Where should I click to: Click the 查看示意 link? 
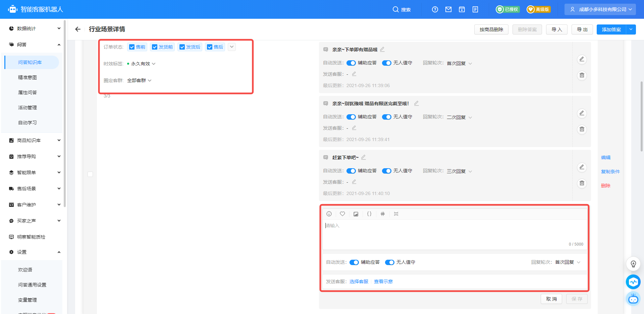coord(383,281)
